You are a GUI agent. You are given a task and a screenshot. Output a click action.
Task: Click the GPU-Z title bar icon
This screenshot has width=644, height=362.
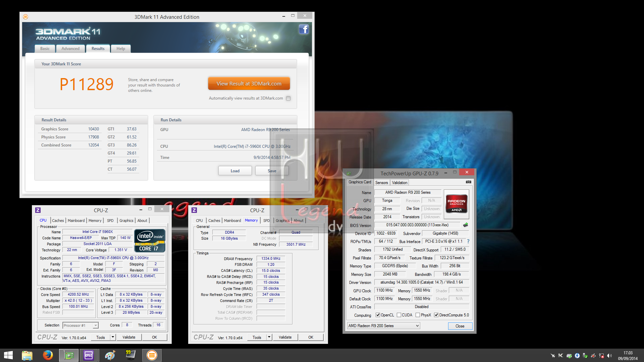pyautogui.click(x=348, y=173)
